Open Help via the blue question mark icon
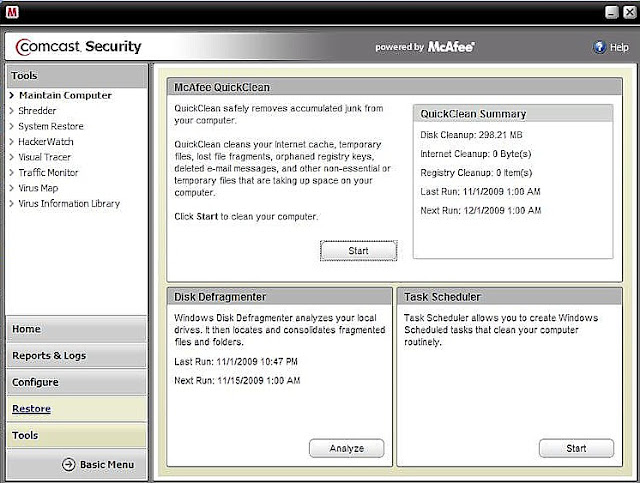The width and height of the screenshot is (640, 483). point(599,47)
